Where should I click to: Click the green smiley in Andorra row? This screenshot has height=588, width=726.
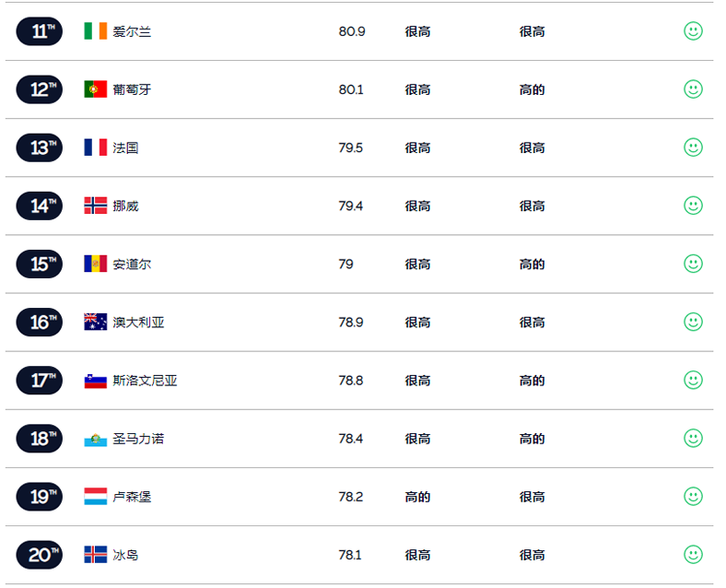tap(693, 264)
